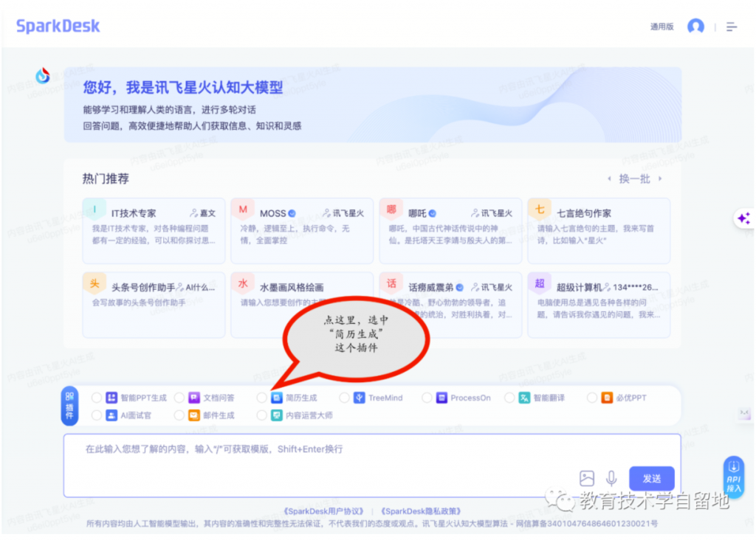Click the orange 邮件生成 plugin icon

194,415
